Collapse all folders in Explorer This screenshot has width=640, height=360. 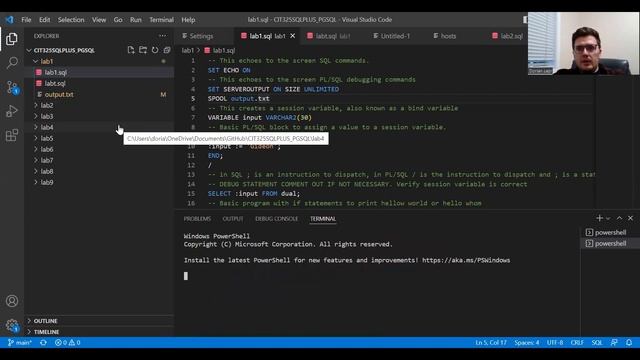tap(167, 50)
